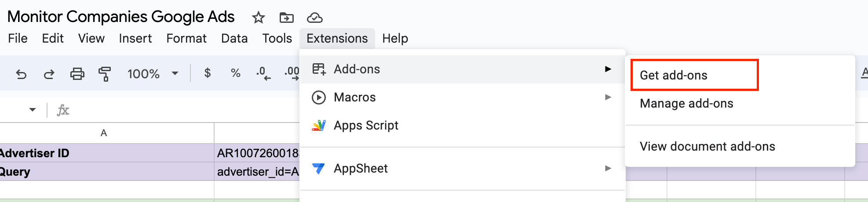Open the Extensions menu
The height and width of the screenshot is (202, 868).
coord(337,39)
